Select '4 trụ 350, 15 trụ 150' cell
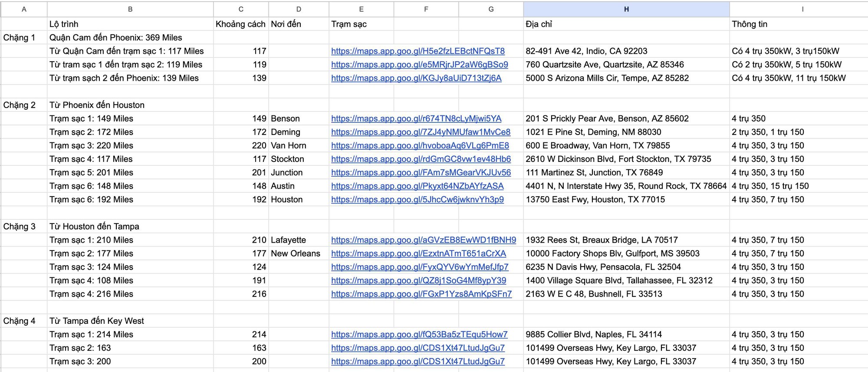This screenshot has width=868, height=372. click(x=799, y=186)
